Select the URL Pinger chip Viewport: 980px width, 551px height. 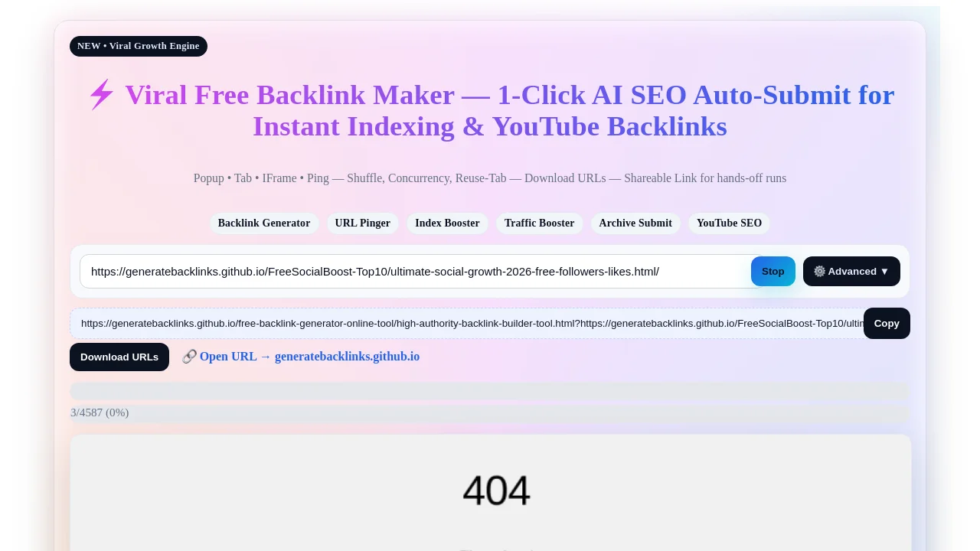click(363, 223)
